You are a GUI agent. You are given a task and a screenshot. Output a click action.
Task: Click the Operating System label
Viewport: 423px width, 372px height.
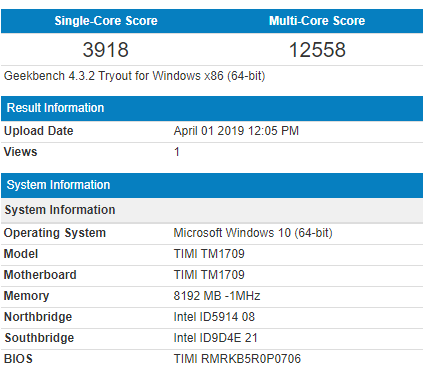[x=55, y=233]
